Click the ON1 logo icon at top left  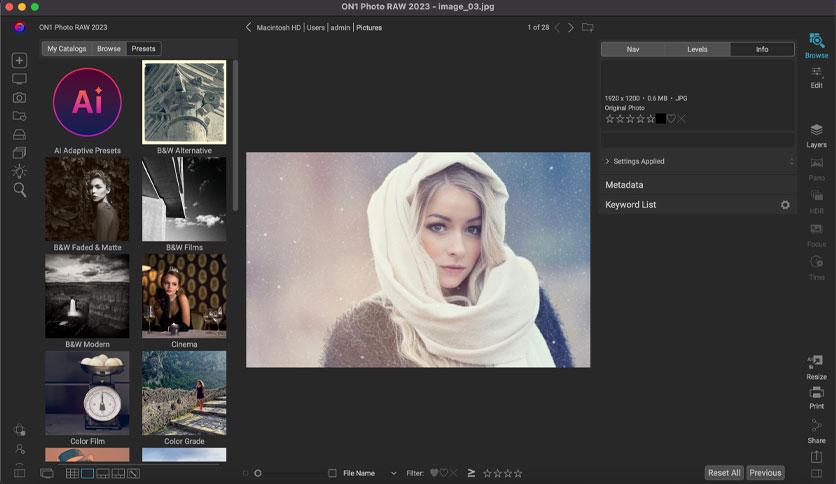[20, 27]
